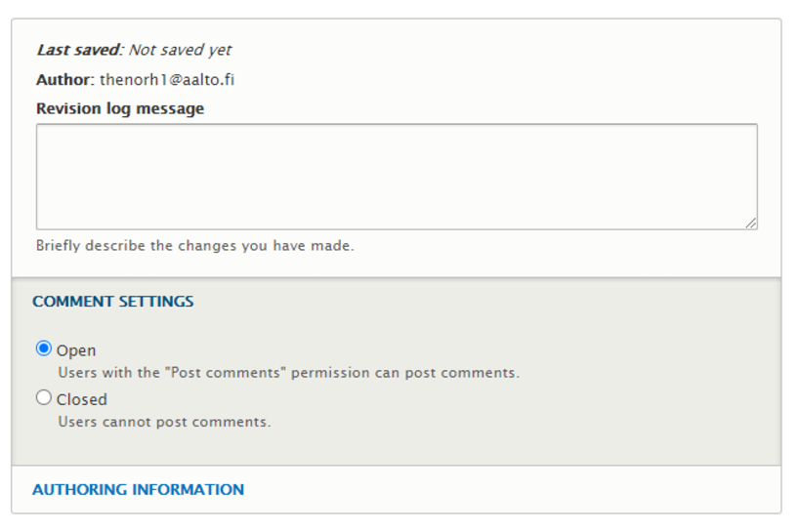Click the bold "Author" label
800x532 pixels.
point(63,79)
